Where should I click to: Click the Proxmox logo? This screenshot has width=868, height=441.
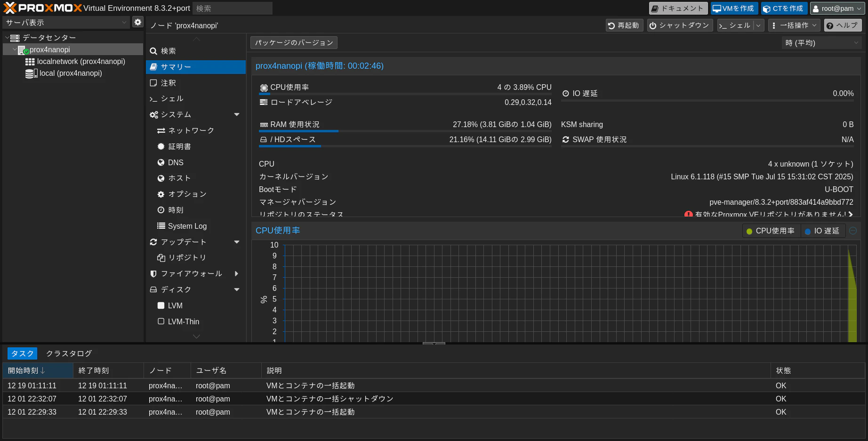tap(42, 8)
